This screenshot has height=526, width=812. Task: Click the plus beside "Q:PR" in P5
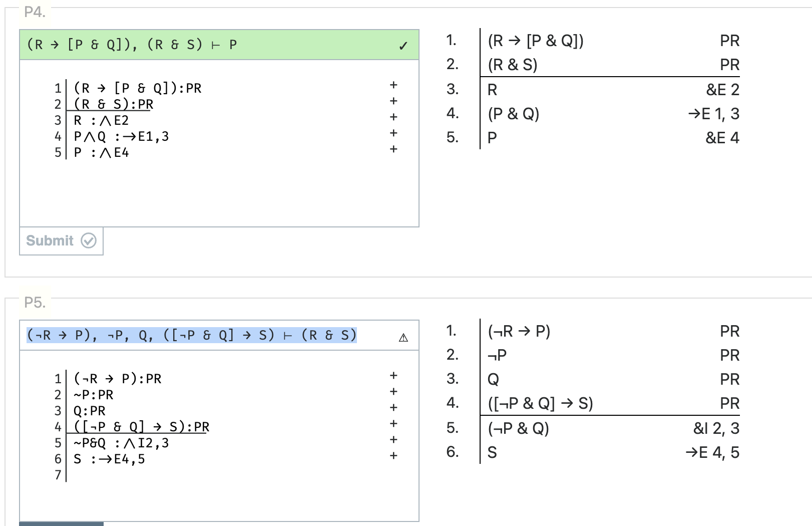pos(393,408)
